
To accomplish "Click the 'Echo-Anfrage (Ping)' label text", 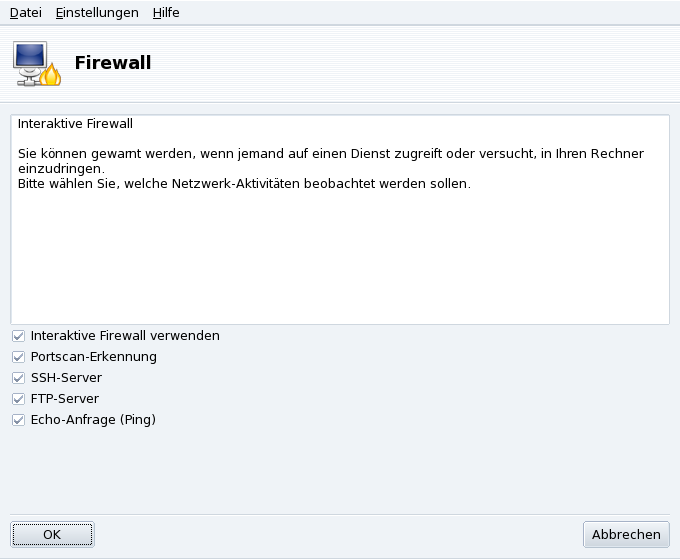I will point(93,420).
